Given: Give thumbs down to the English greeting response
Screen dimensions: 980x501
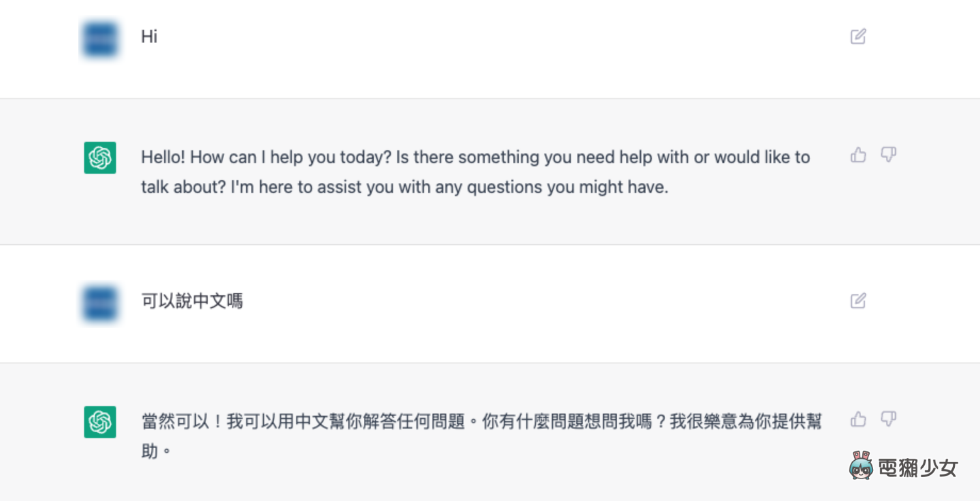Looking at the screenshot, I should pos(889,155).
